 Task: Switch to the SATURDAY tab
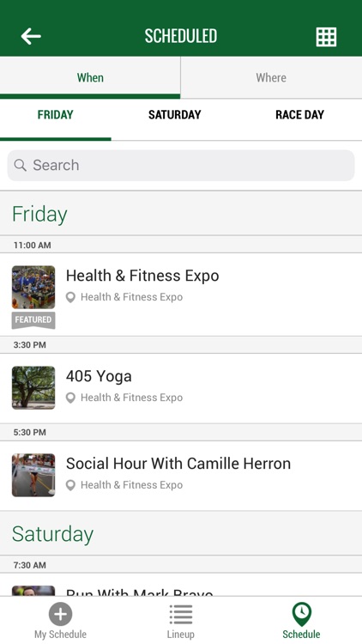[x=175, y=114]
